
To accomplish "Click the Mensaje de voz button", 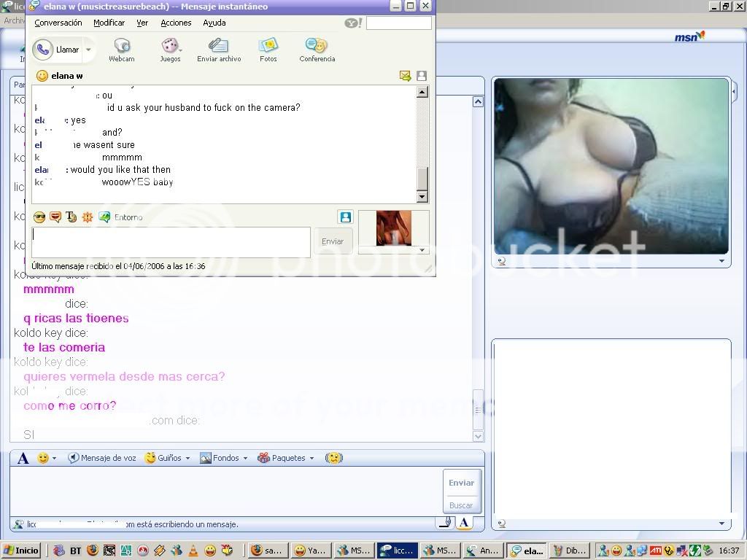I will (102, 458).
